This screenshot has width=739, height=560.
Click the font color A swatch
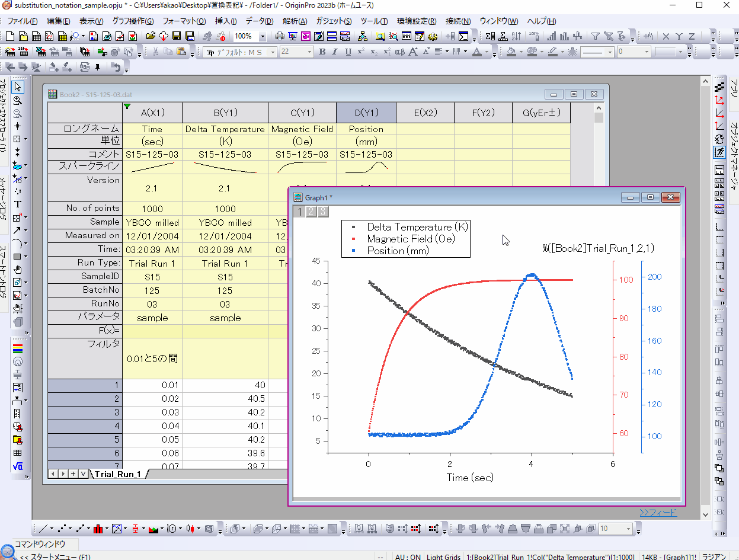click(478, 52)
